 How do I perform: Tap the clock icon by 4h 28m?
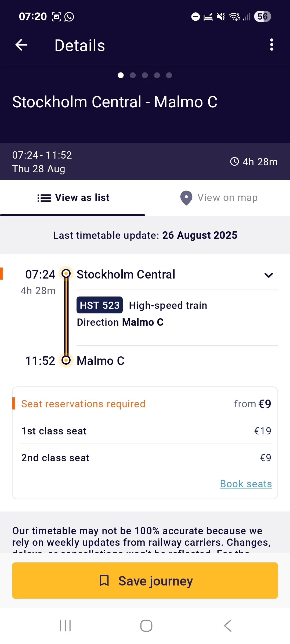tap(234, 162)
